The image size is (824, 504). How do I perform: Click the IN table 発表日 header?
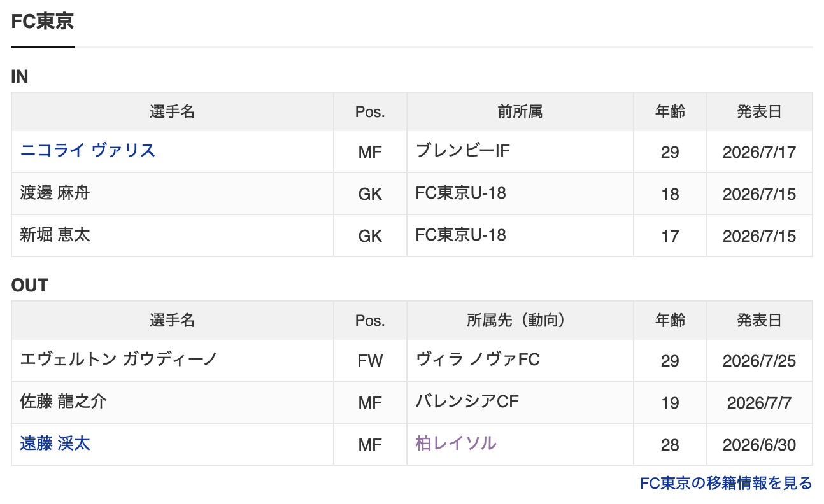click(x=759, y=112)
